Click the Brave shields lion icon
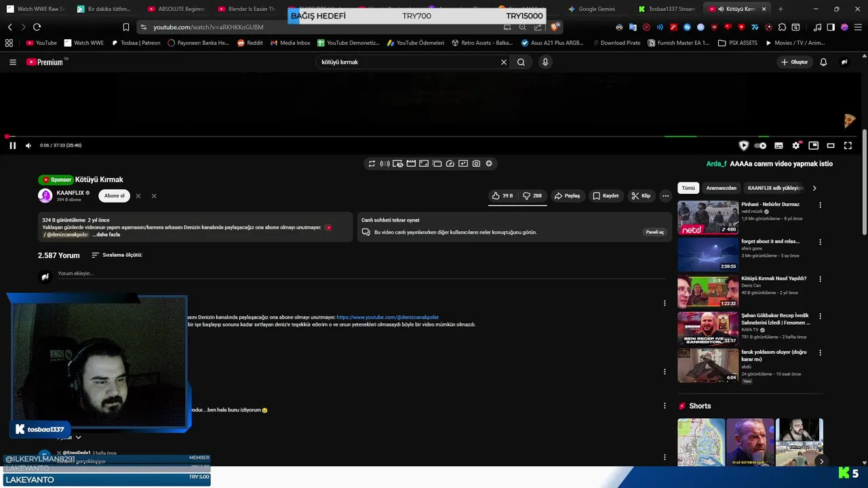 click(x=555, y=27)
